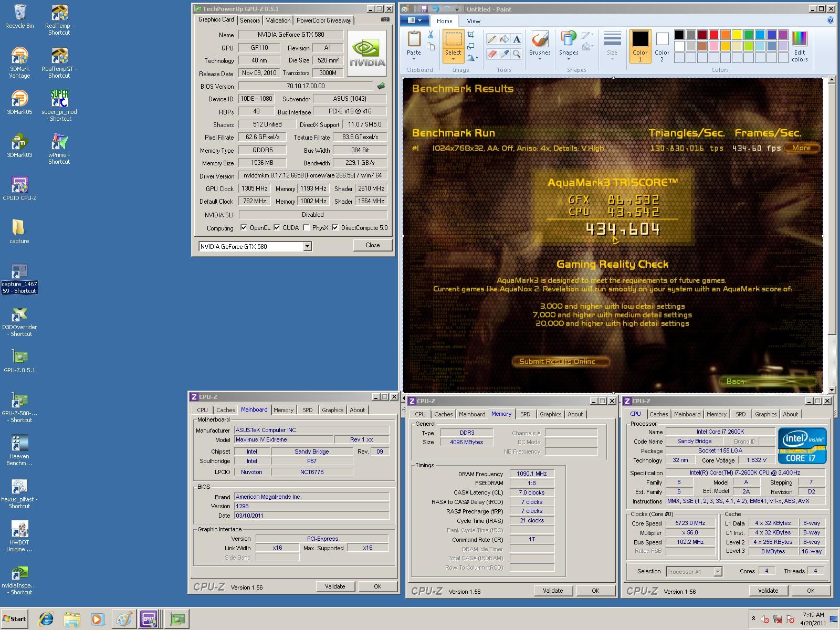Click the clock in the system tray
This screenshot has height=630, width=840.
coord(813,619)
